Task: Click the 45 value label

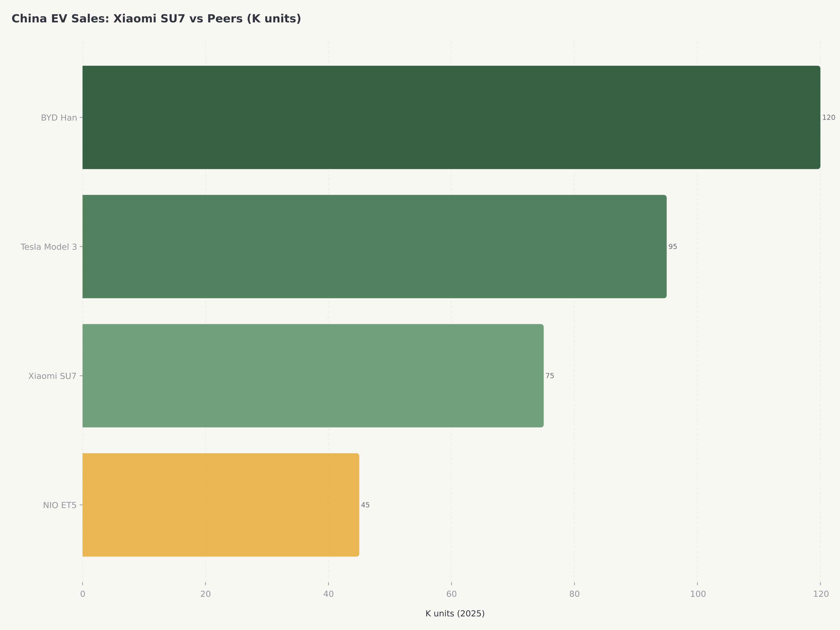Action: pyautogui.click(x=365, y=505)
